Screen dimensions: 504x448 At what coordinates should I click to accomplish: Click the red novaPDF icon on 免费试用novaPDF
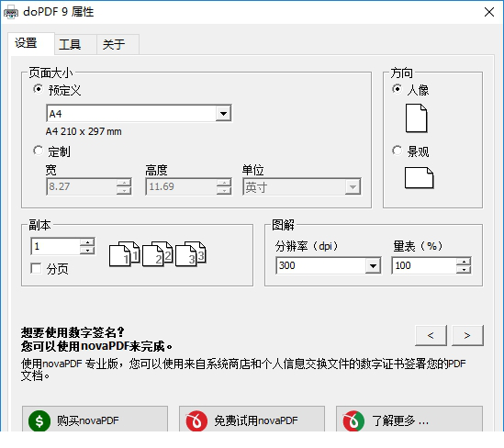(196, 420)
